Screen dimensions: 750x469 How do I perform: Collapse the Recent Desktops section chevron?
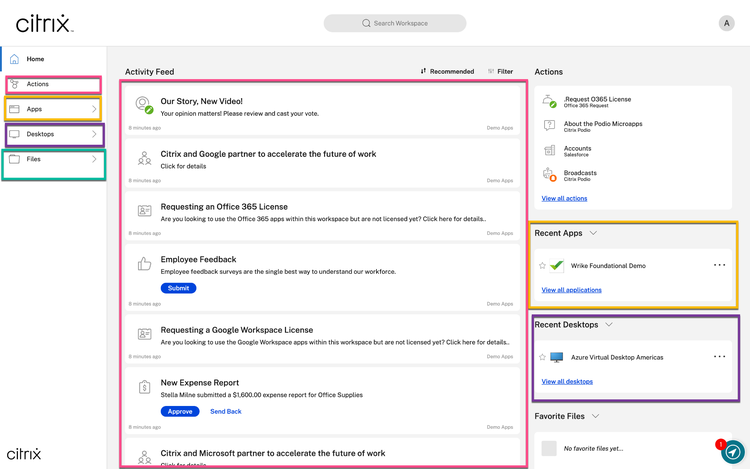click(609, 325)
